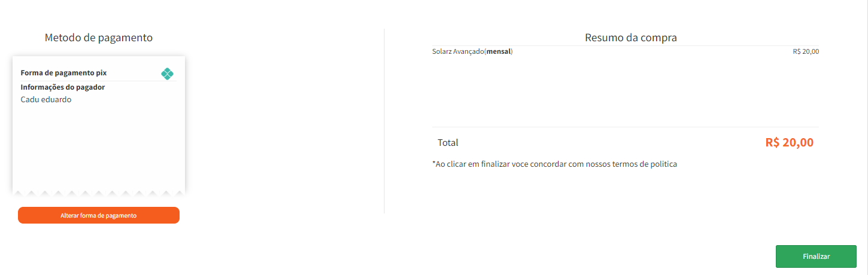Click the green Pix logo icon
This screenshot has height=275, width=868.
[167, 74]
